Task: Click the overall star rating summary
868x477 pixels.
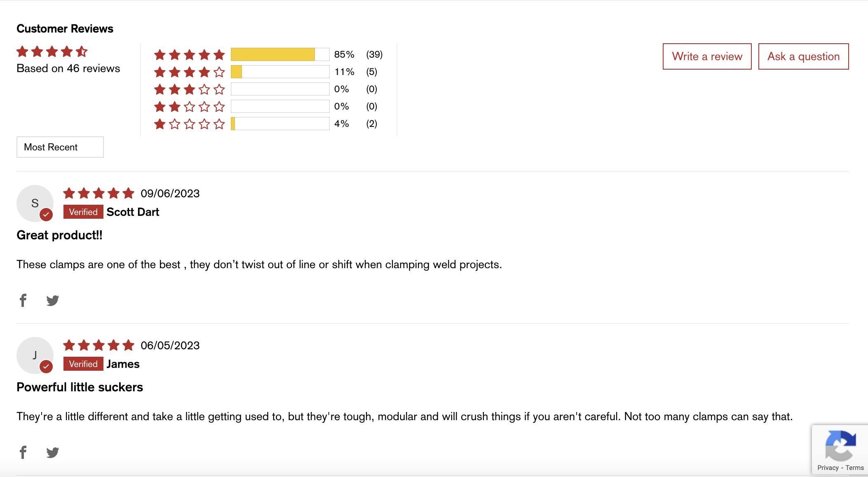Action: [x=52, y=51]
